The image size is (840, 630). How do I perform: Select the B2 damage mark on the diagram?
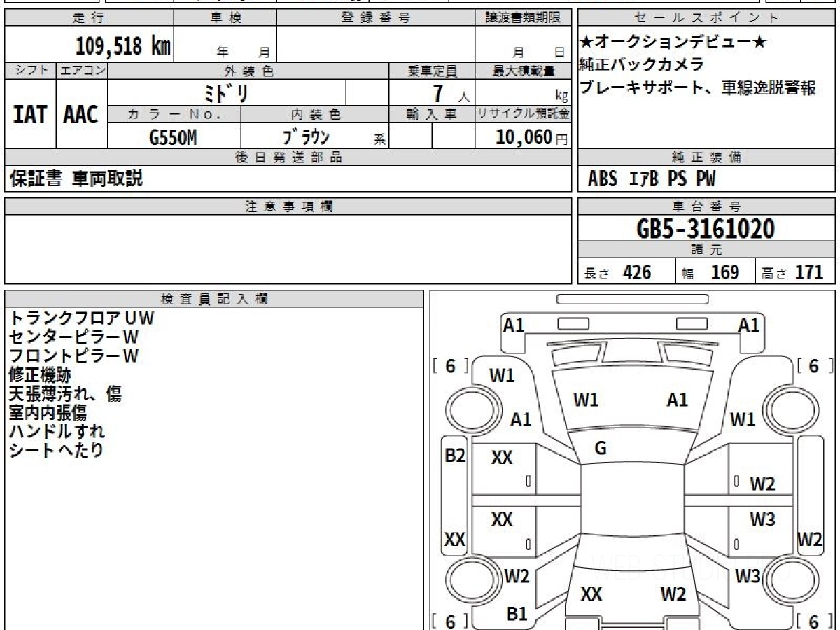(x=455, y=456)
